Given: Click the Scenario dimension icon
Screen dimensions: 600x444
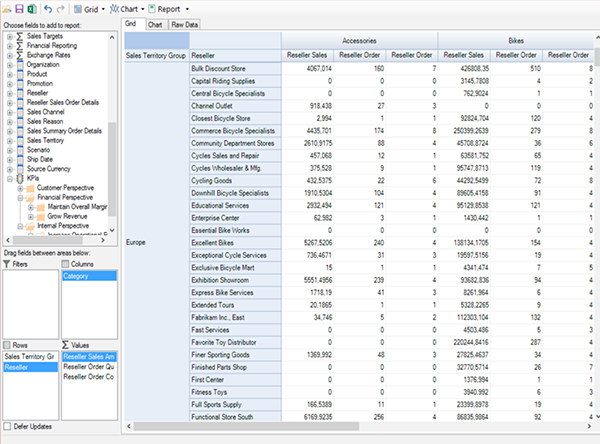Looking at the screenshot, I should pos(20,150).
